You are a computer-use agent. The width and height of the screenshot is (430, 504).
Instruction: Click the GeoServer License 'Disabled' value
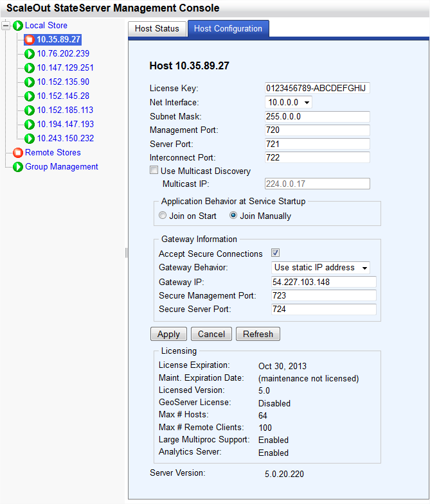274,403
